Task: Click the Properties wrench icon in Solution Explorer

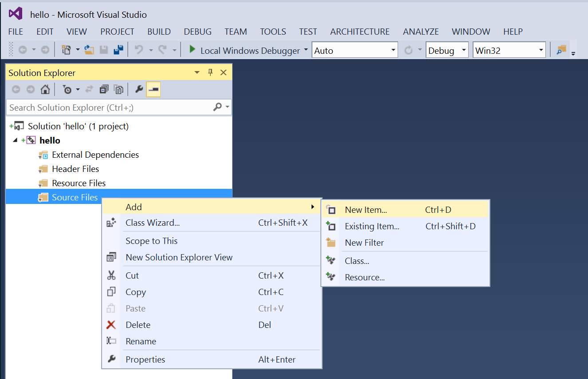Action: click(x=139, y=89)
